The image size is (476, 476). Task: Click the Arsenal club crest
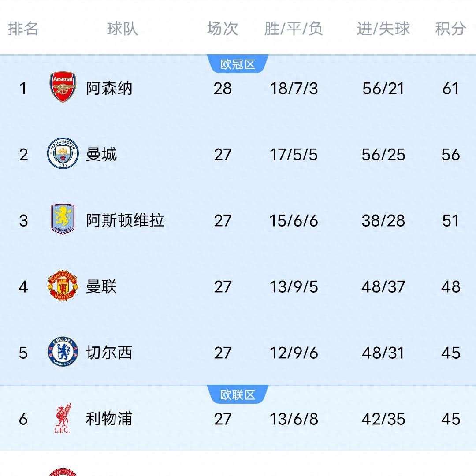63,88
